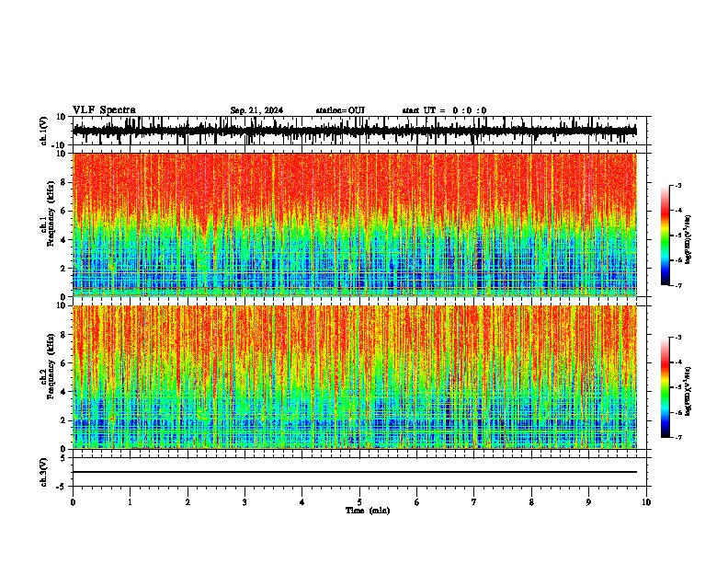
Task: Click the "Time (min)" axis label
Action: (x=368, y=511)
